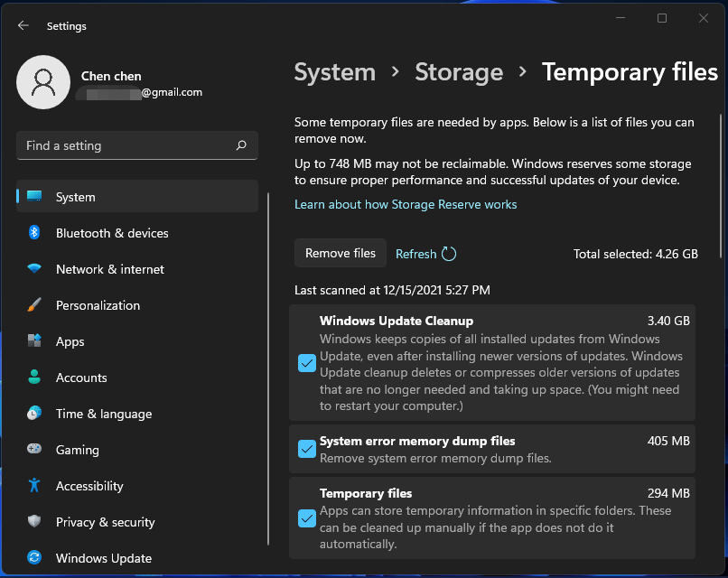Go to Network & internet
The width and height of the screenshot is (728, 578).
click(137, 269)
